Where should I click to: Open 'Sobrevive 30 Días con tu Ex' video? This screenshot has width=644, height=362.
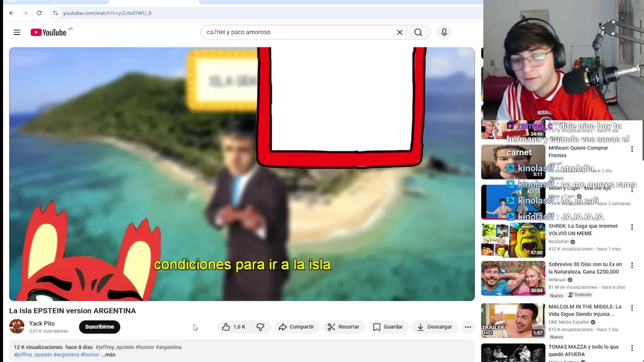585,268
